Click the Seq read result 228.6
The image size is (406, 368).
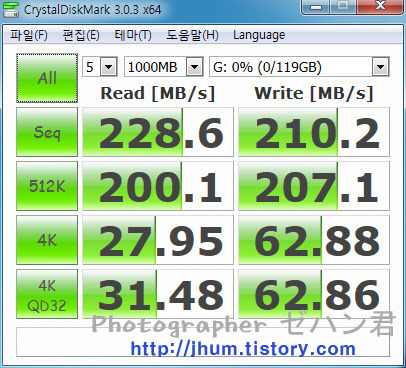coord(158,132)
